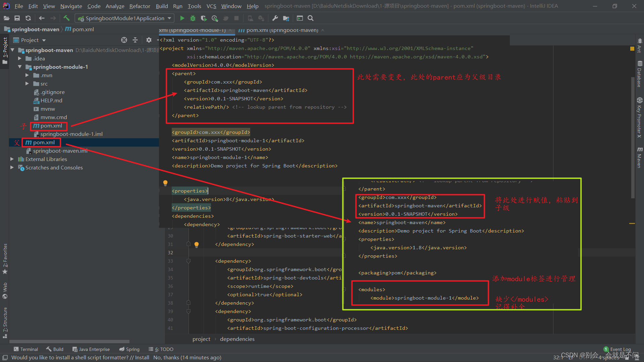Select pom.xml under springboot-module-1

click(48, 126)
